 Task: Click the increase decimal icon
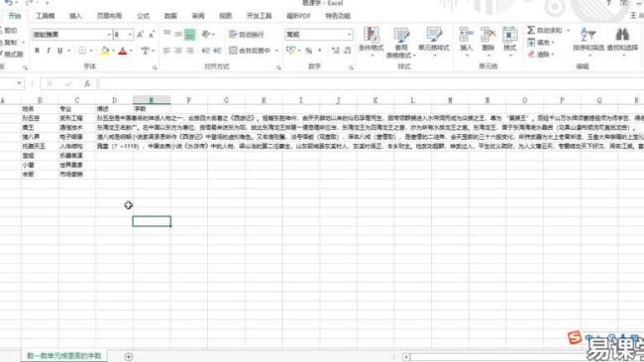[x=336, y=51]
